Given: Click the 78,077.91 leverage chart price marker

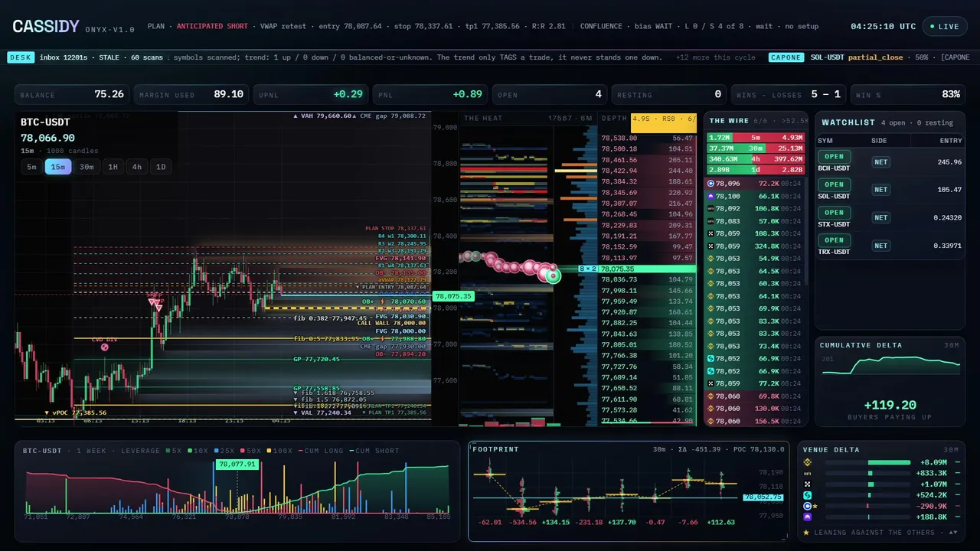Looking at the screenshot, I should [237, 464].
